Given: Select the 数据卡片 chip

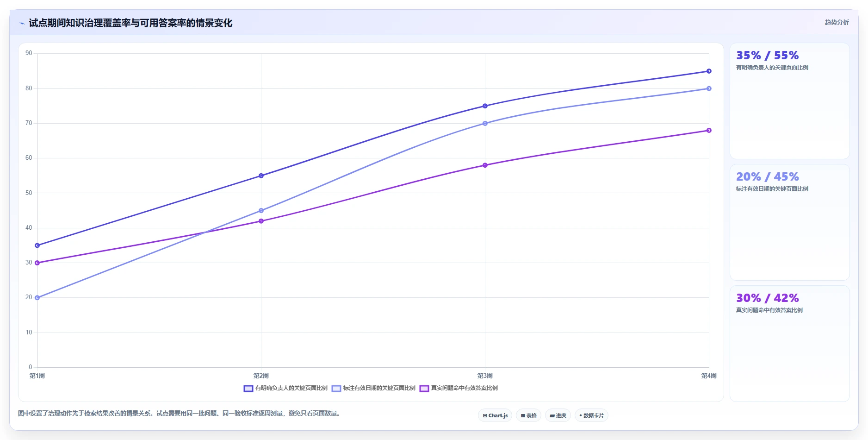Looking at the screenshot, I should [x=591, y=415].
